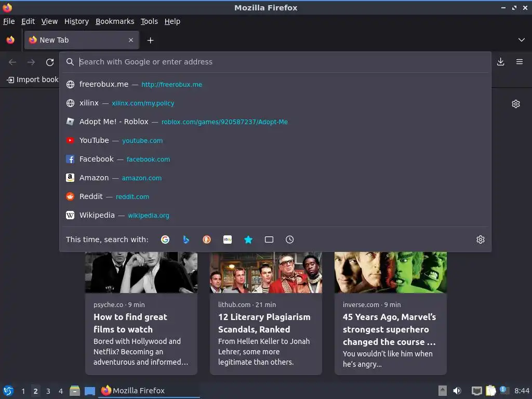Click the forward arrow button
The width and height of the screenshot is (532, 399).
click(31, 62)
